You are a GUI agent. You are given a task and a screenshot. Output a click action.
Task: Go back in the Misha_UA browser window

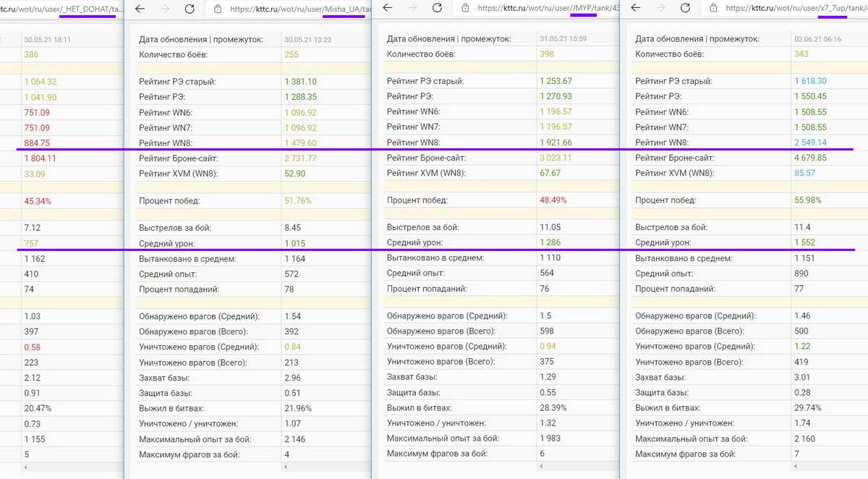click(140, 9)
